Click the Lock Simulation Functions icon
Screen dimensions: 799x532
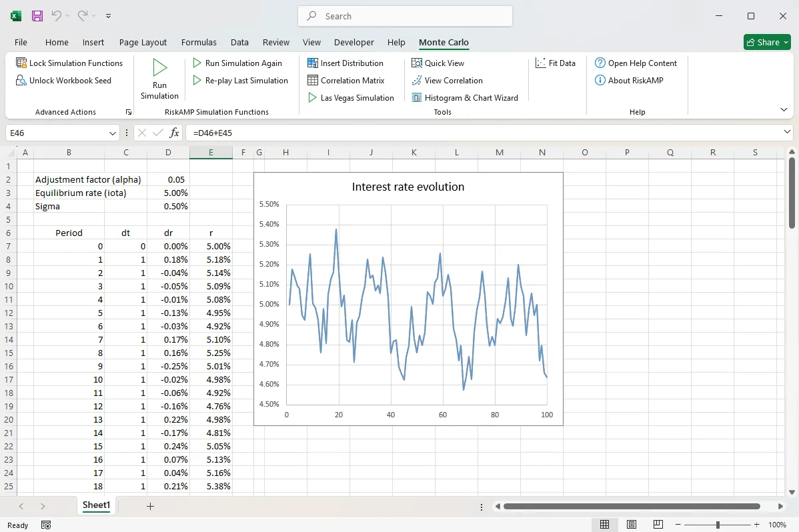coord(19,63)
